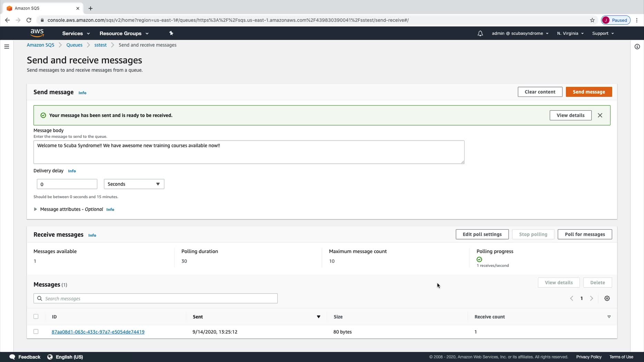This screenshot has height=362, width=644.
Task: Sort messages by Sent column arrow
Action: [x=319, y=316]
